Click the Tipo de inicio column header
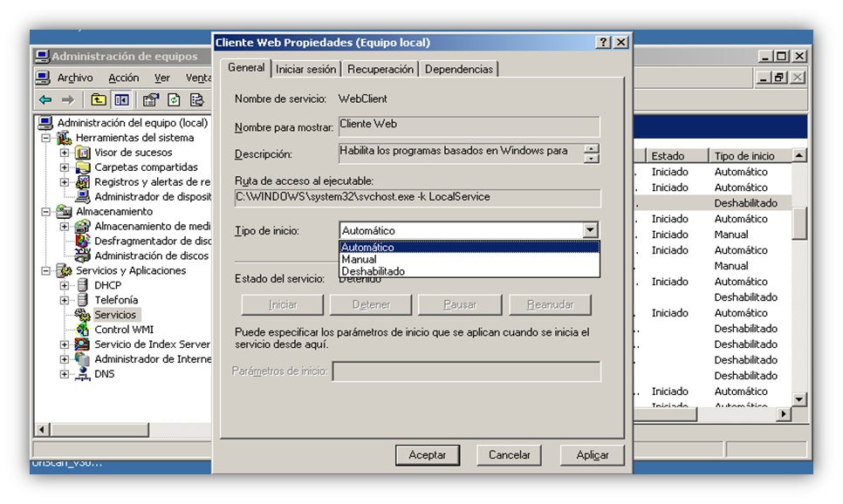This screenshot has width=843, height=504. (x=750, y=156)
